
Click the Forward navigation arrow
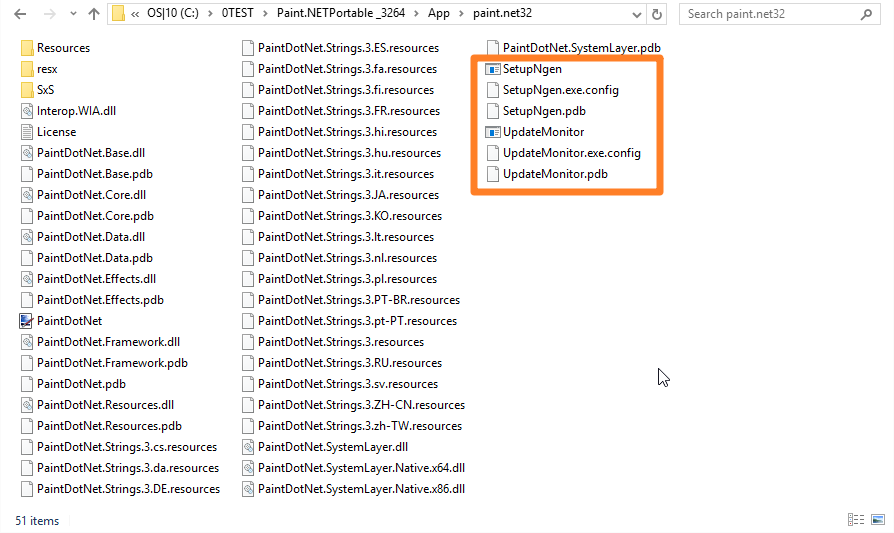point(50,14)
